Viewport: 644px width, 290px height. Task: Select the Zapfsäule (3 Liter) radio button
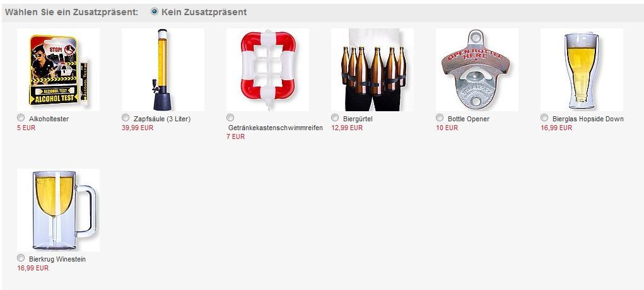click(126, 118)
